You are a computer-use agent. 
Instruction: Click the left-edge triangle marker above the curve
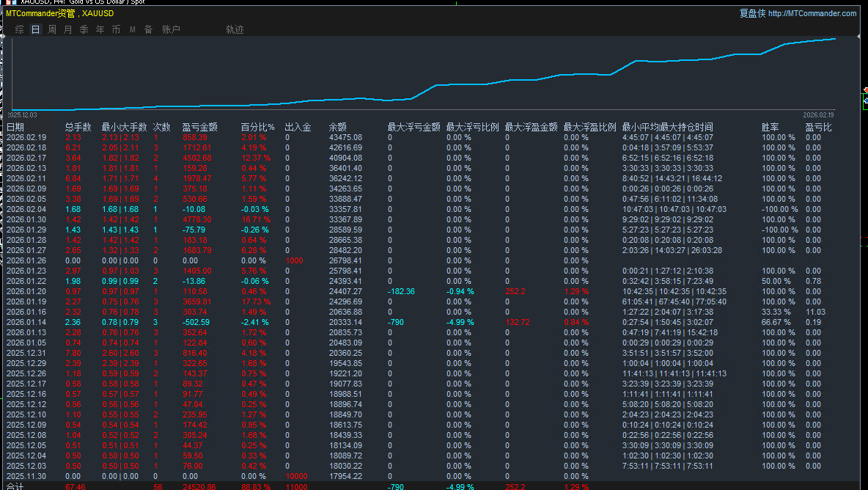[x=3, y=36]
